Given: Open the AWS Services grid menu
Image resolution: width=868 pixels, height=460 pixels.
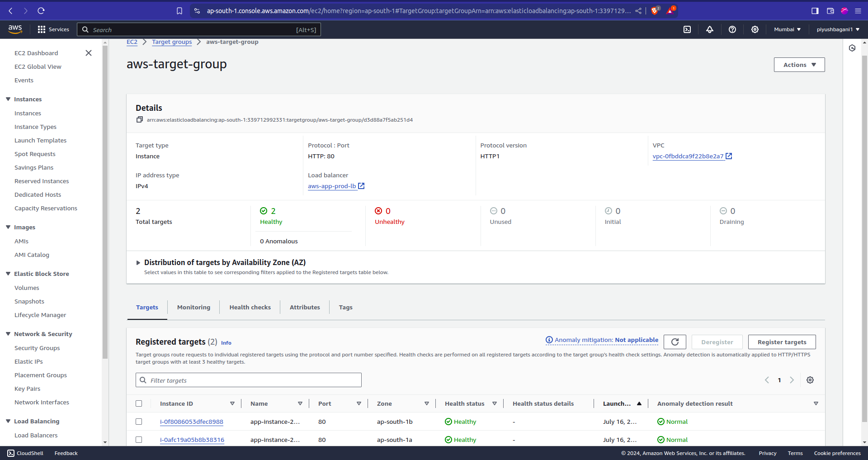Looking at the screenshot, I should (x=42, y=29).
